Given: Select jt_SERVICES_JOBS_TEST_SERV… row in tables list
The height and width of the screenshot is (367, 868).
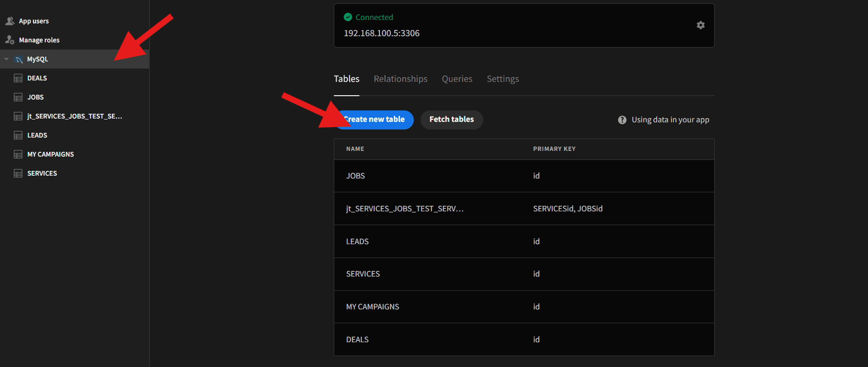Looking at the screenshot, I should pyautogui.click(x=524, y=208).
